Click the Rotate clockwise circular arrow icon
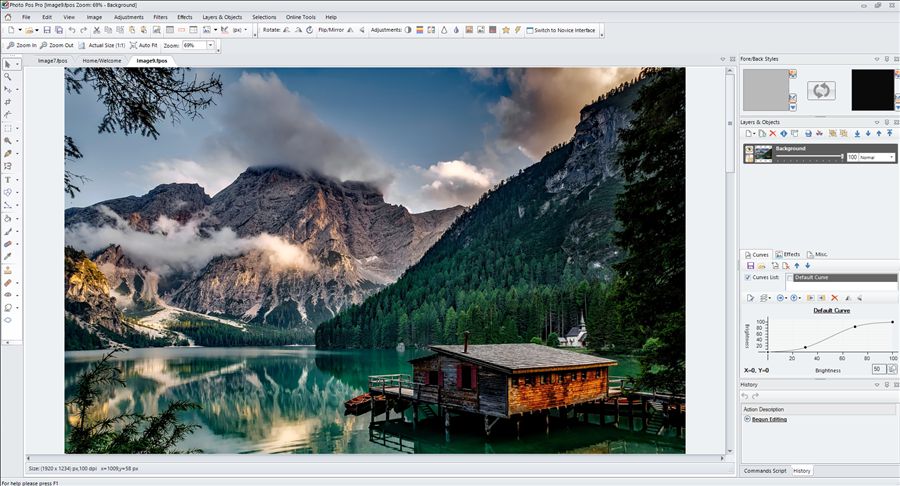Image resolution: width=900 pixels, height=486 pixels. click(309, 30)
